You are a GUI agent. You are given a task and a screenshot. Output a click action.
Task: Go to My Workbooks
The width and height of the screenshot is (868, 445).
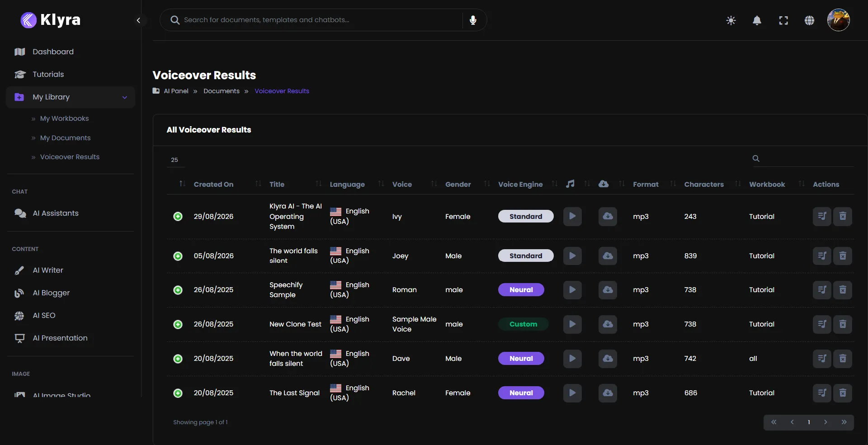tap(64, 118)
